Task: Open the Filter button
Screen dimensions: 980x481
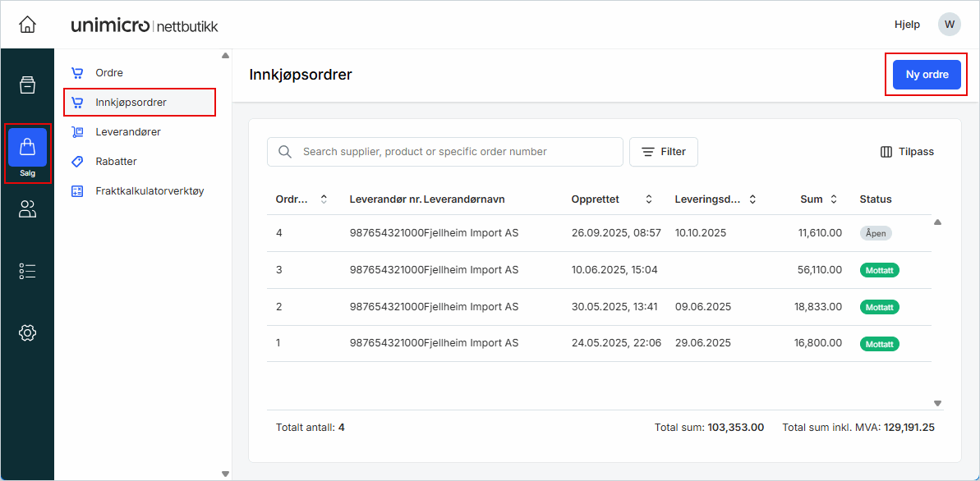Action: point(663,152)
